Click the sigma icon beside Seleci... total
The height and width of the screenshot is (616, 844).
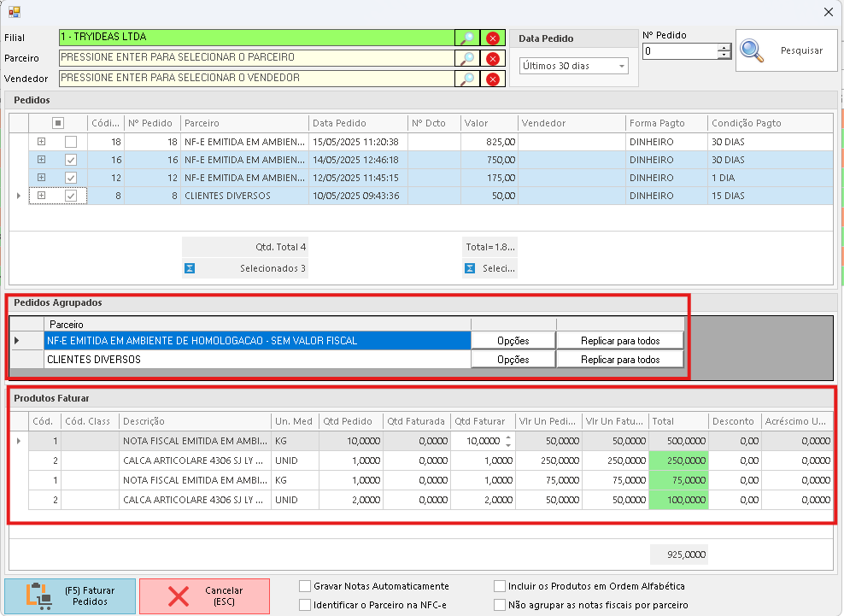470,268
